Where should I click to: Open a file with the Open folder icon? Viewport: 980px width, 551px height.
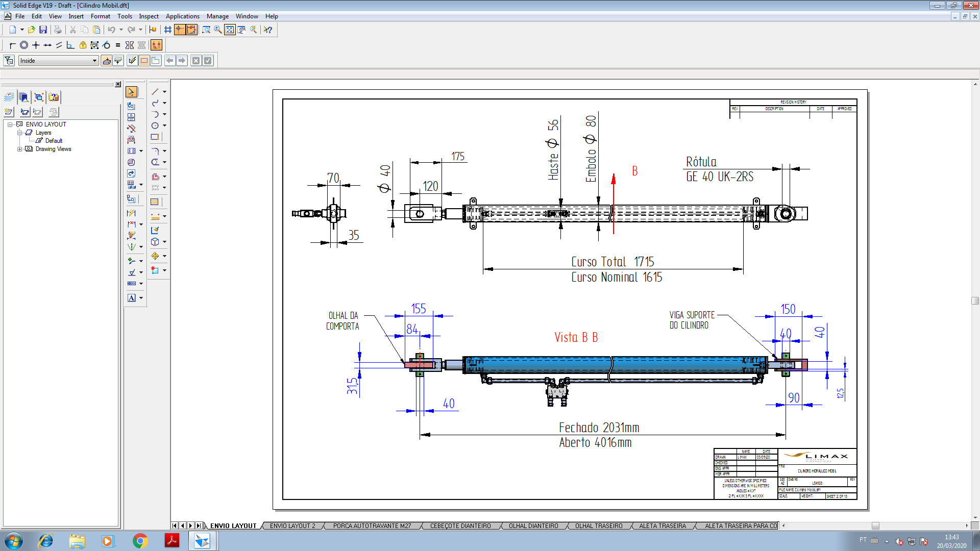point(31,30)
